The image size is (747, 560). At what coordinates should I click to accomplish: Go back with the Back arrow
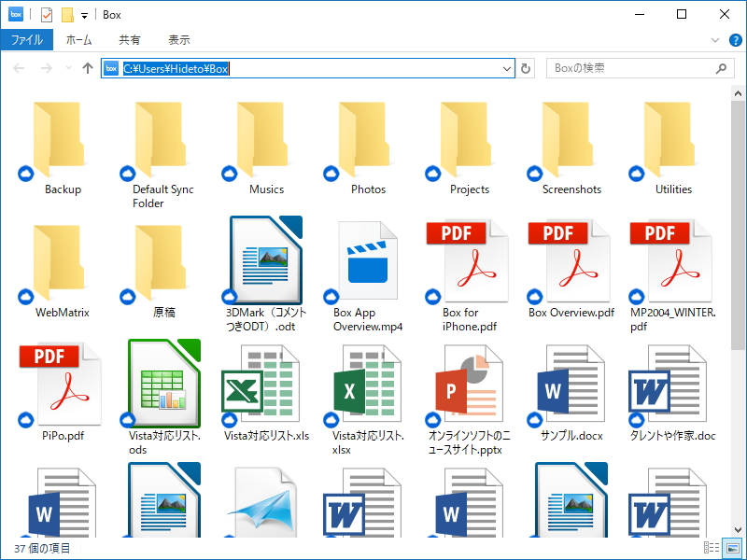pyautogui.click(x=19, y=68)
